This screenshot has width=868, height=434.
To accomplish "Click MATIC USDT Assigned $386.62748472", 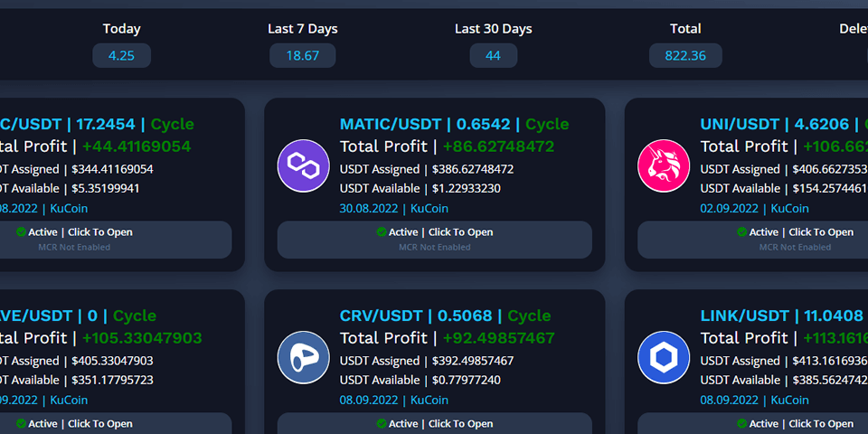I will coord(427,169).
